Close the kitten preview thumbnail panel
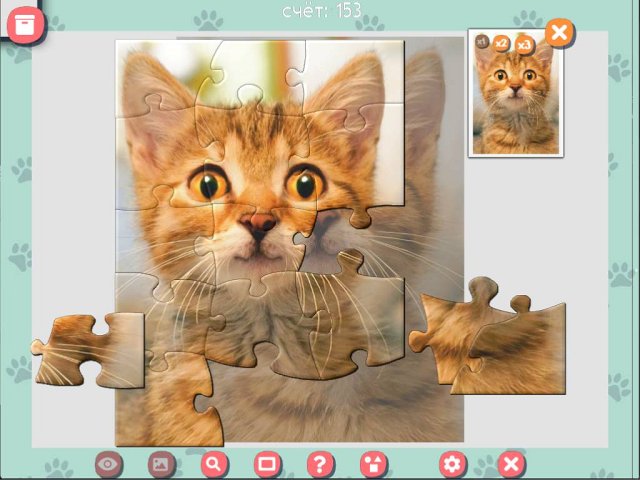This screenshot has width=640, height=480. tap(559, 32)
